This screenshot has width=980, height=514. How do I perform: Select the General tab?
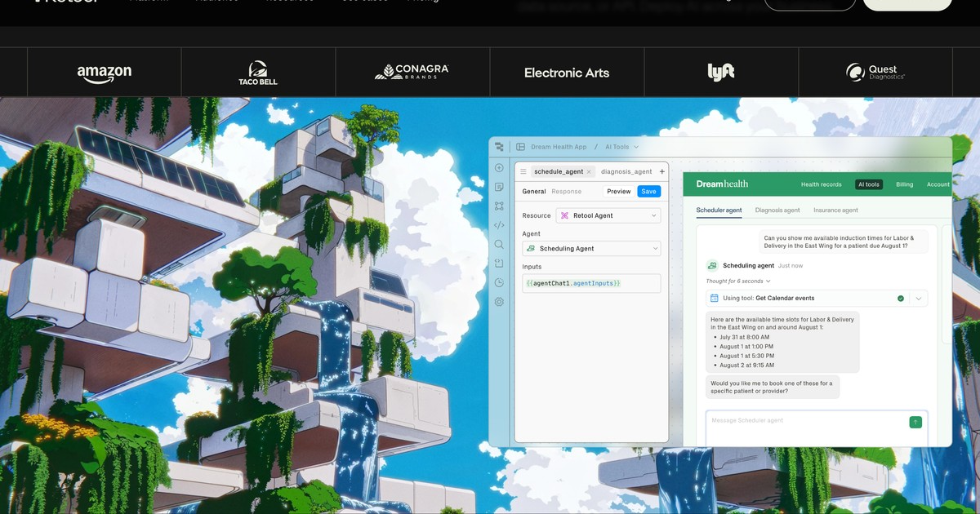coord(534,192)
